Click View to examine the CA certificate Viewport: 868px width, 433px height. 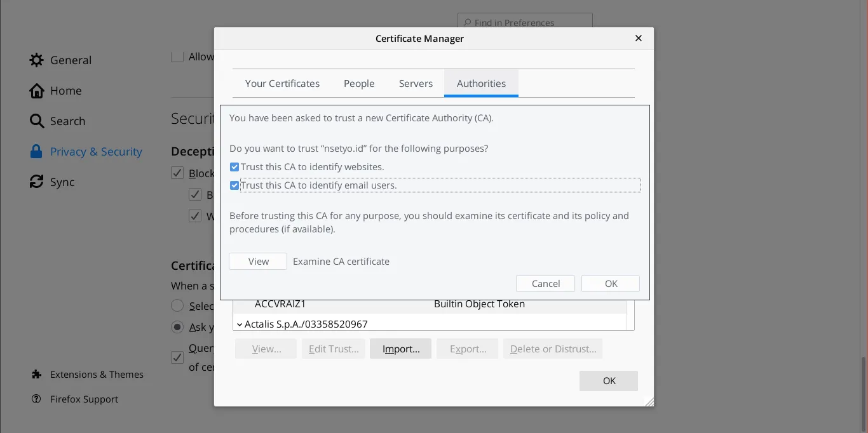(x=257, y=261)
